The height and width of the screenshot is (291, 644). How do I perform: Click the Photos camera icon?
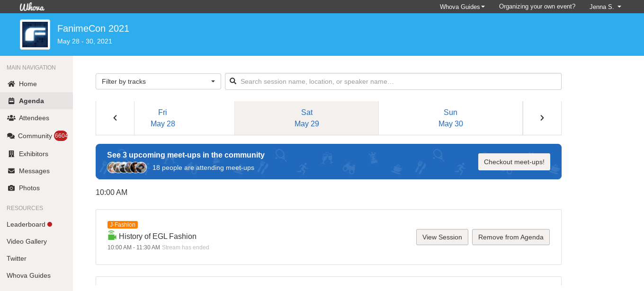point(11,188)
